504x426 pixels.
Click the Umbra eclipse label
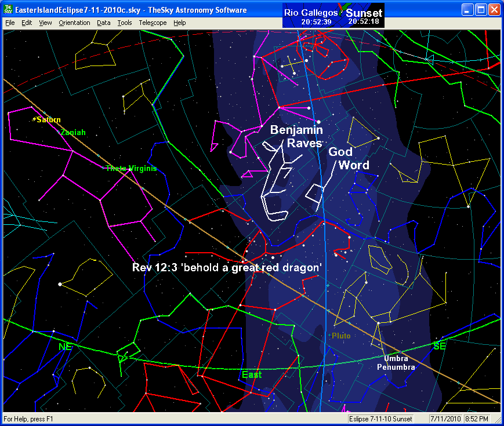pos(396,358)
